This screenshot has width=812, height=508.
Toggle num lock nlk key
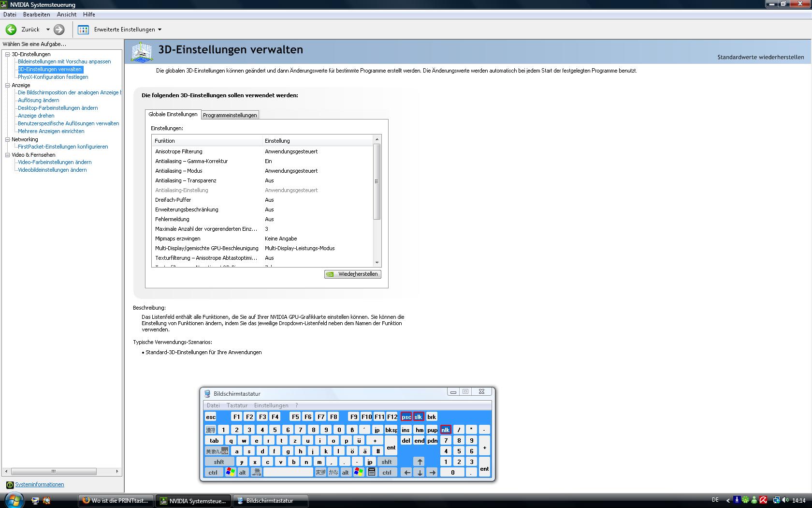446,430
